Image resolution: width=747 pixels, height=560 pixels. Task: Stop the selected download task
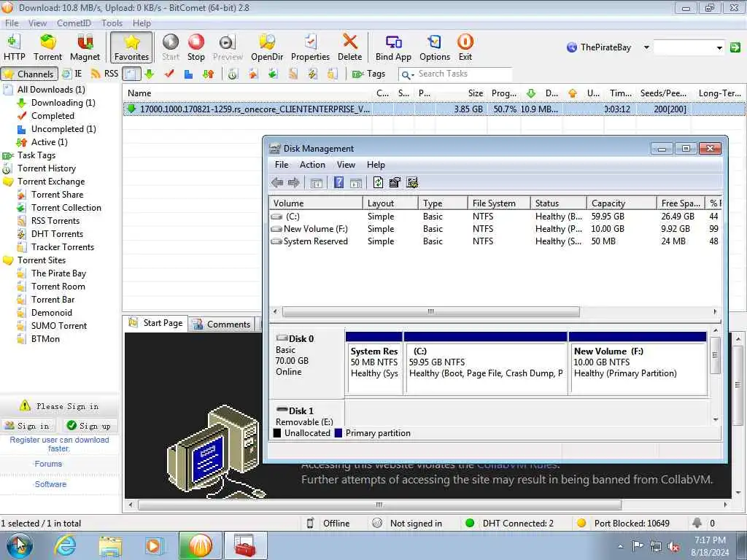pyautogui.click(x=196, y=47)
